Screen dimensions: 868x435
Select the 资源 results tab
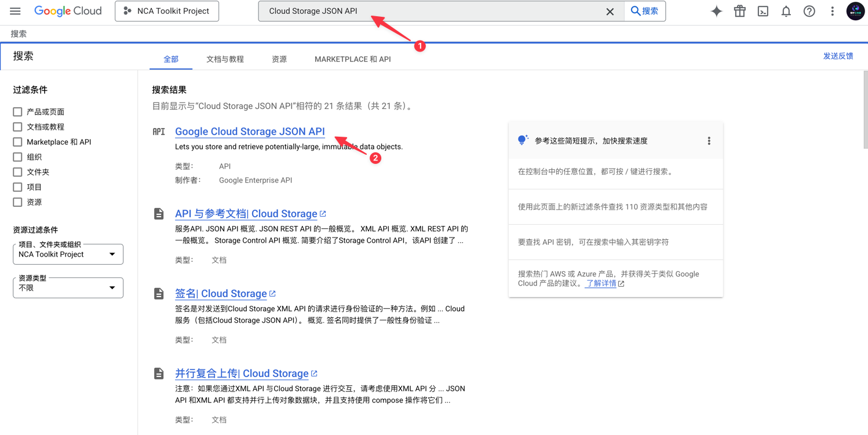(x=279, y=59)
